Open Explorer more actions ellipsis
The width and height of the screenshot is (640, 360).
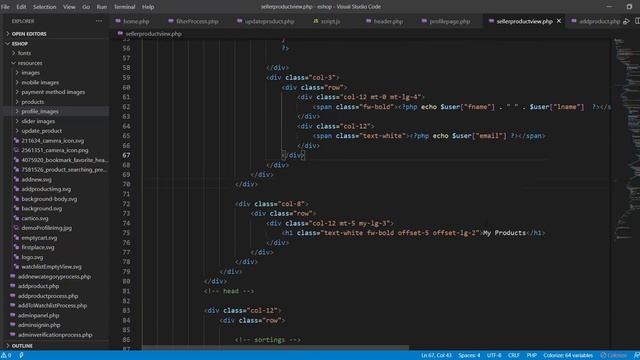coord(99,21)
